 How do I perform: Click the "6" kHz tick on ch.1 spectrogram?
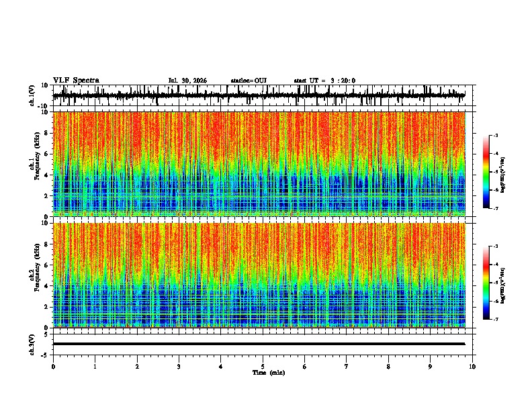coord(46,154)
